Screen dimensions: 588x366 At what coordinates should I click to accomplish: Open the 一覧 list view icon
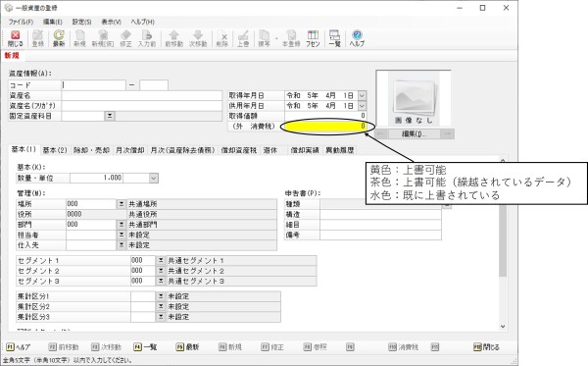click(334, 38)
